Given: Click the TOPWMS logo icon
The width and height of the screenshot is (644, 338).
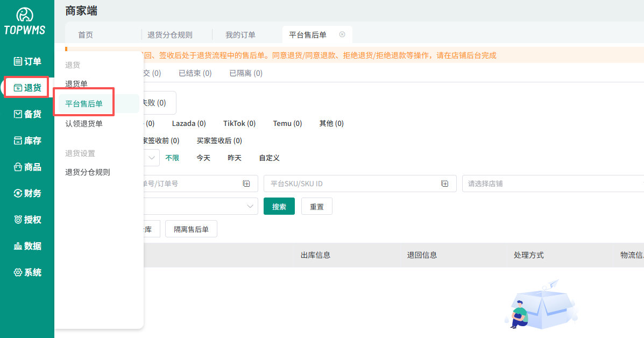Looking at the screenshot, I should tap(25, 15).
